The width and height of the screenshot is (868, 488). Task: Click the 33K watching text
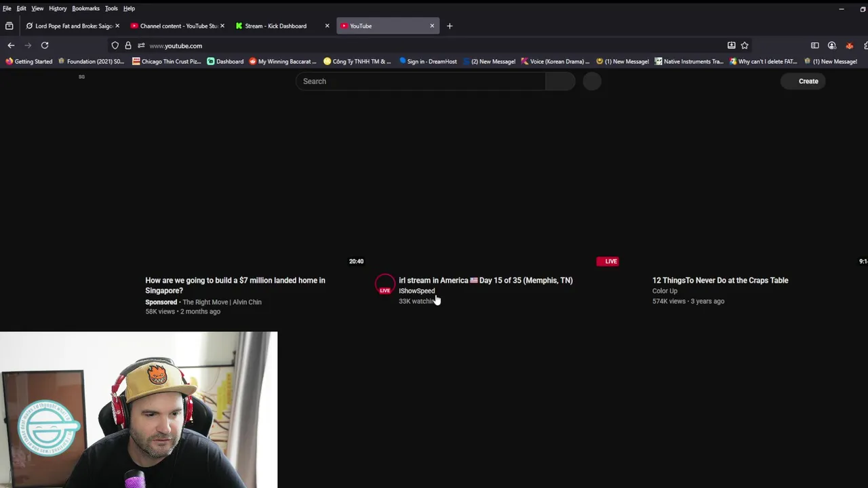tap(417, 301)
